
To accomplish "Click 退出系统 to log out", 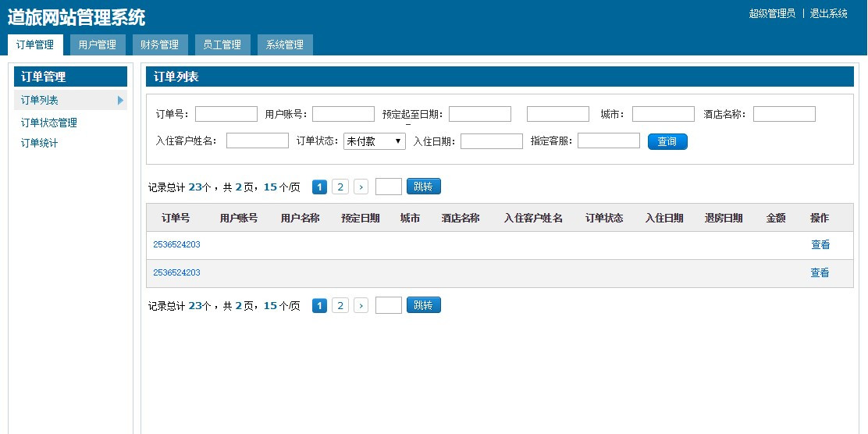I will (828, 13).
